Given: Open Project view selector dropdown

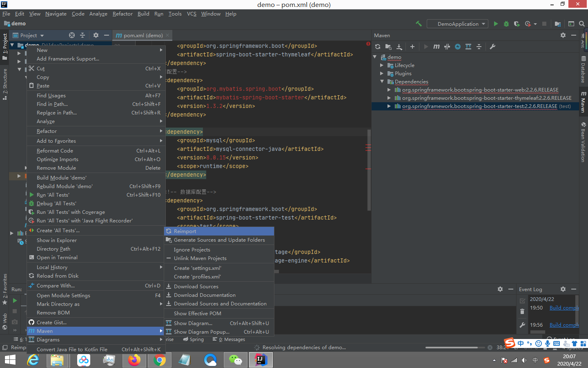Looking at the screenshot, I should (28, 35).
